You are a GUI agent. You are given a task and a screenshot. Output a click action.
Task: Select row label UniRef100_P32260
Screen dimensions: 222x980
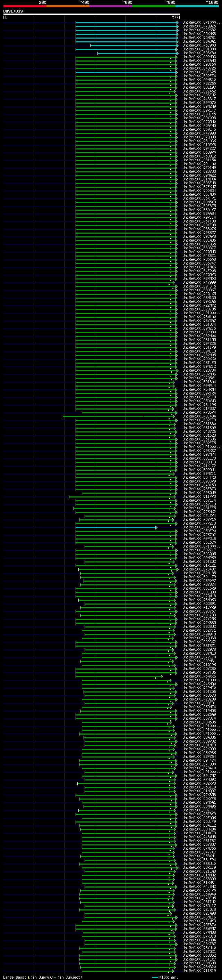[199, 84]
